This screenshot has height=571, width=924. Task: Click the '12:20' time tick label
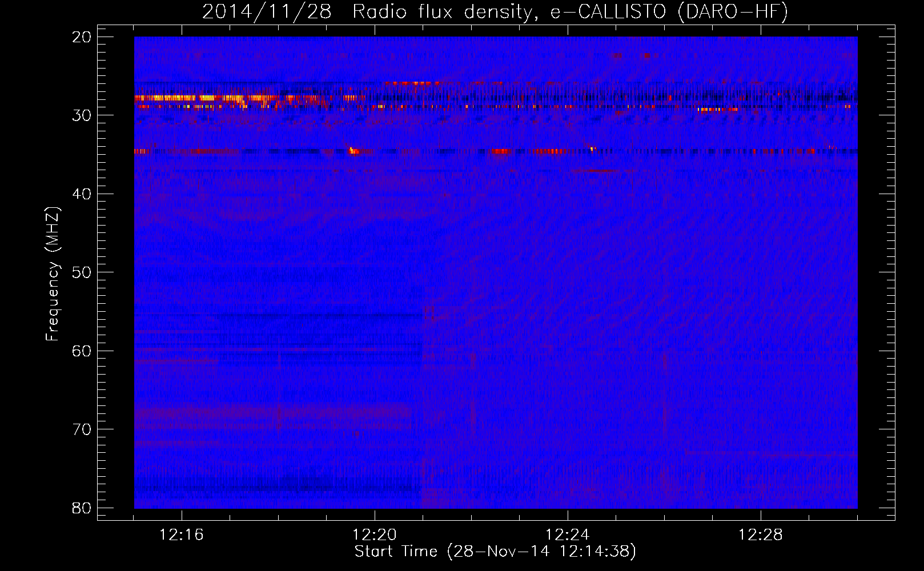(375, 535)
